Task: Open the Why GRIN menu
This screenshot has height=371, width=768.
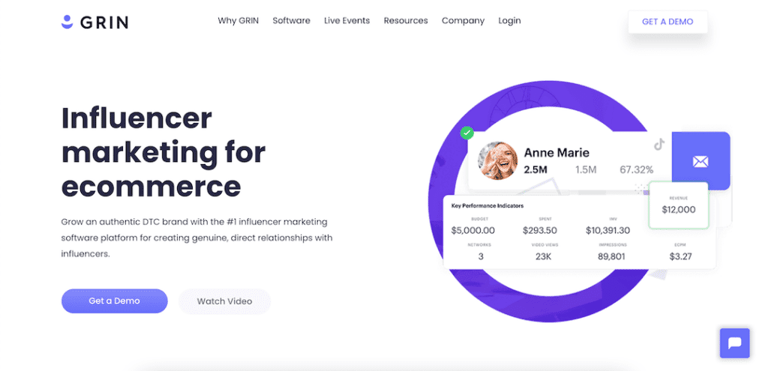Action: (x=238, y=21)
